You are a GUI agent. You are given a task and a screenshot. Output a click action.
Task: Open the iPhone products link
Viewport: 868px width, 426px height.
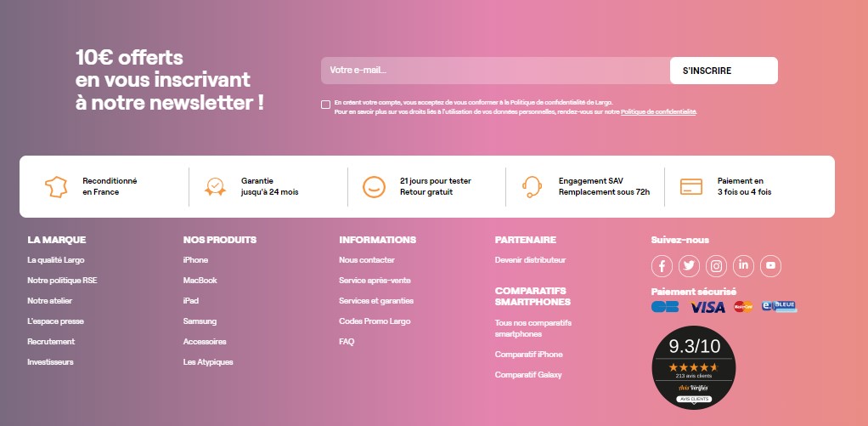coord(195,260)
